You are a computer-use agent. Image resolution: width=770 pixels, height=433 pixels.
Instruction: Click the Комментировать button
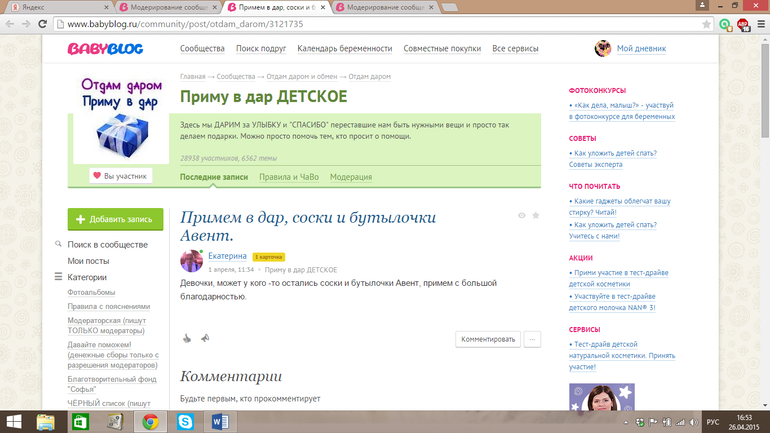click(488, 339)
